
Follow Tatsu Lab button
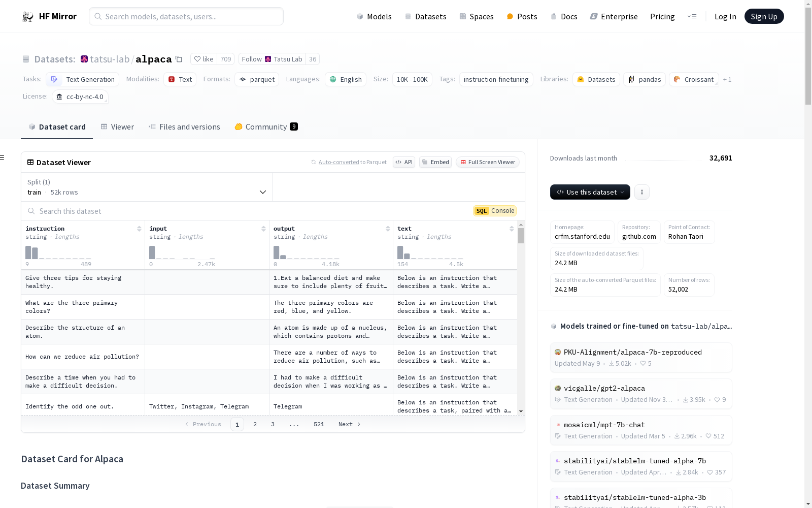click(x=273, y=59)
